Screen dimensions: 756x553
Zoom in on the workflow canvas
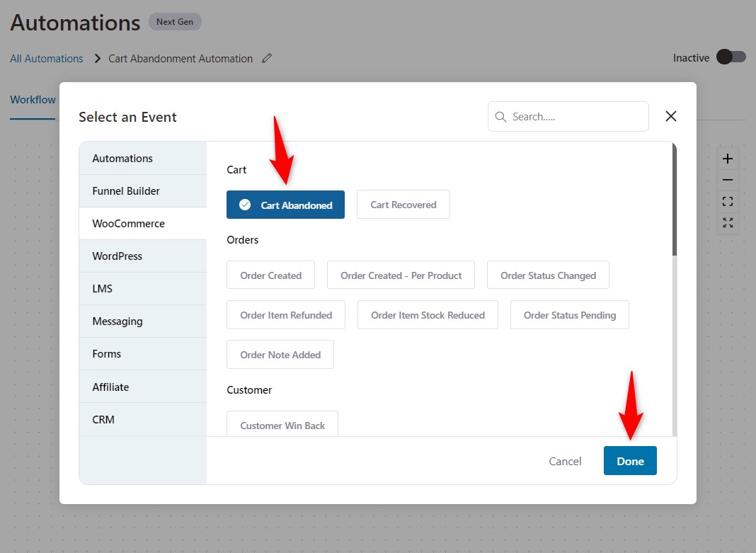(728, 159)
